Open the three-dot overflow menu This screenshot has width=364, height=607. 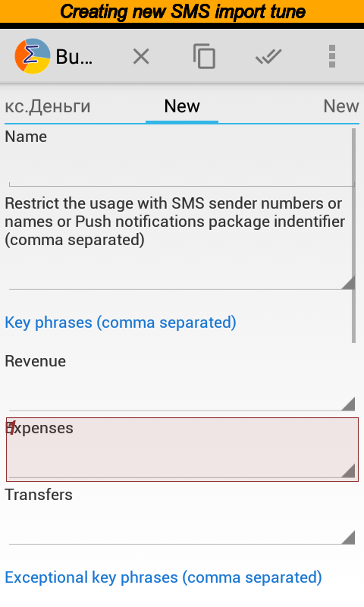click(x=332, y=56)
